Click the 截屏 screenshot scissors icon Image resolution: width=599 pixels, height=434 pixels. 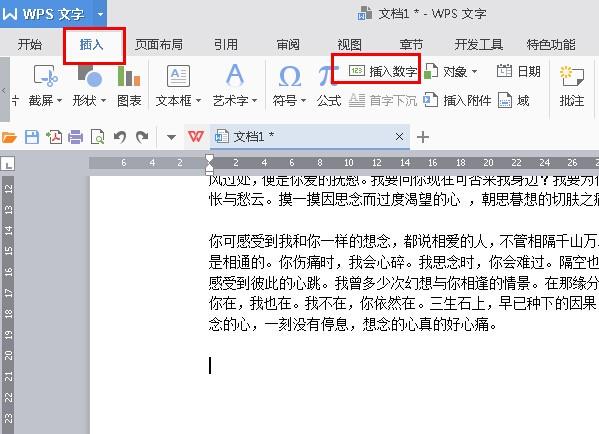[45, 75]
